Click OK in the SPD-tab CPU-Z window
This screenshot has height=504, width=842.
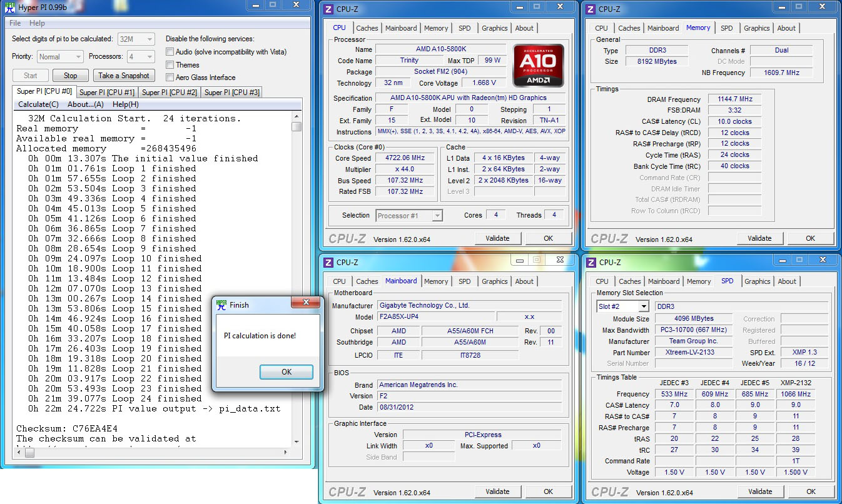811,491
